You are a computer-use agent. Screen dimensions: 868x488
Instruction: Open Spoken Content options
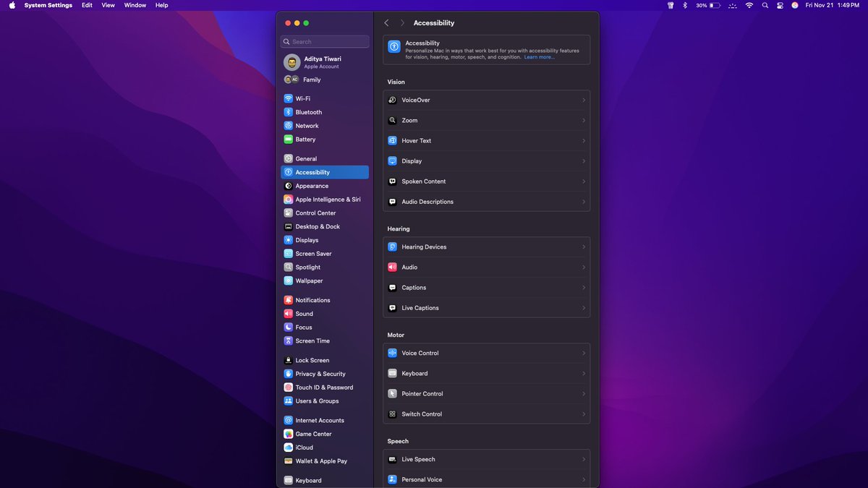[486, 181]
